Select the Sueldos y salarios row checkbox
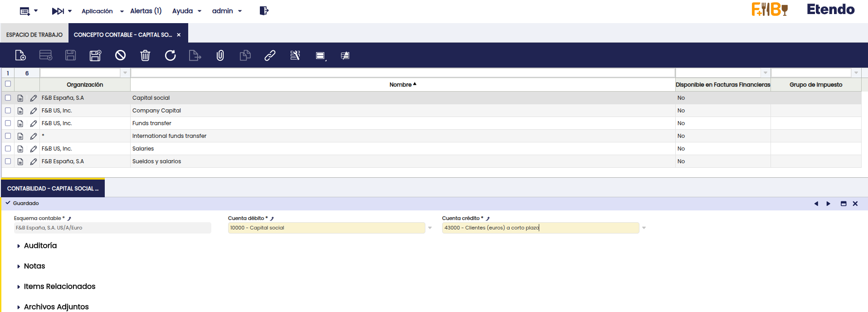Image resolution: width=868 pixels, height=312 pixels. [x=8, y=161]
